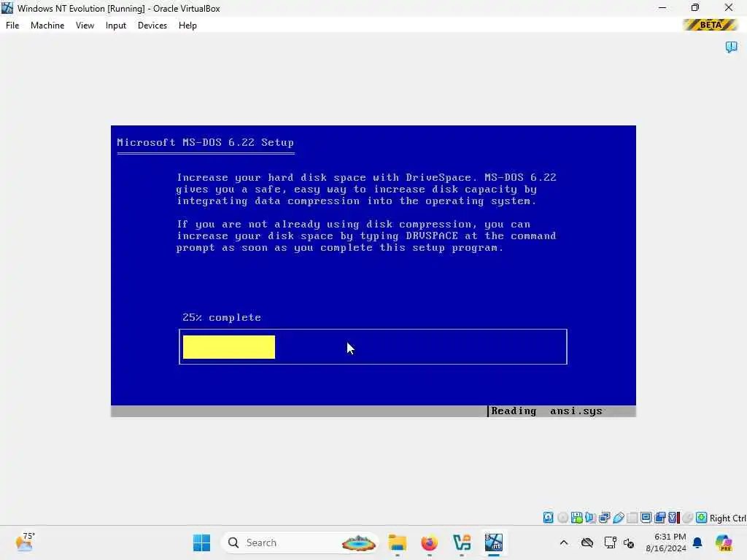Image resolution: width=747 pixels, height=560 pixels.
Task: Open the Devices menu
Action: point(152,26)
